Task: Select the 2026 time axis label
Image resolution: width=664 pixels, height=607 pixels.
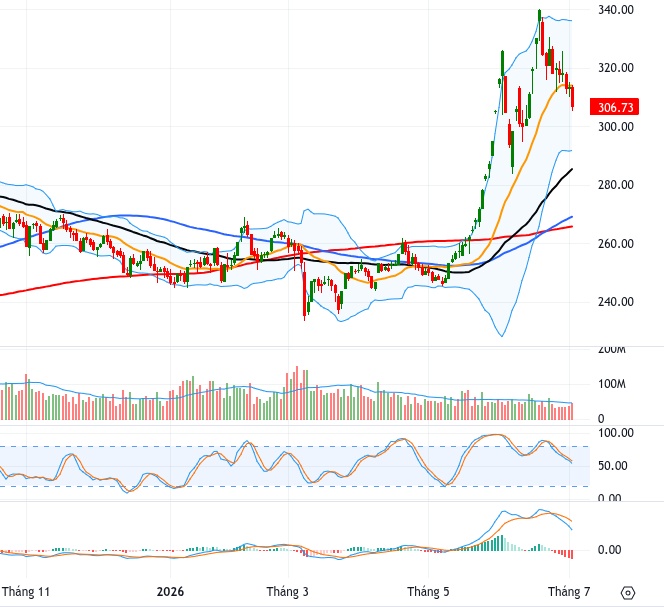Action: (x=170, y=591)
